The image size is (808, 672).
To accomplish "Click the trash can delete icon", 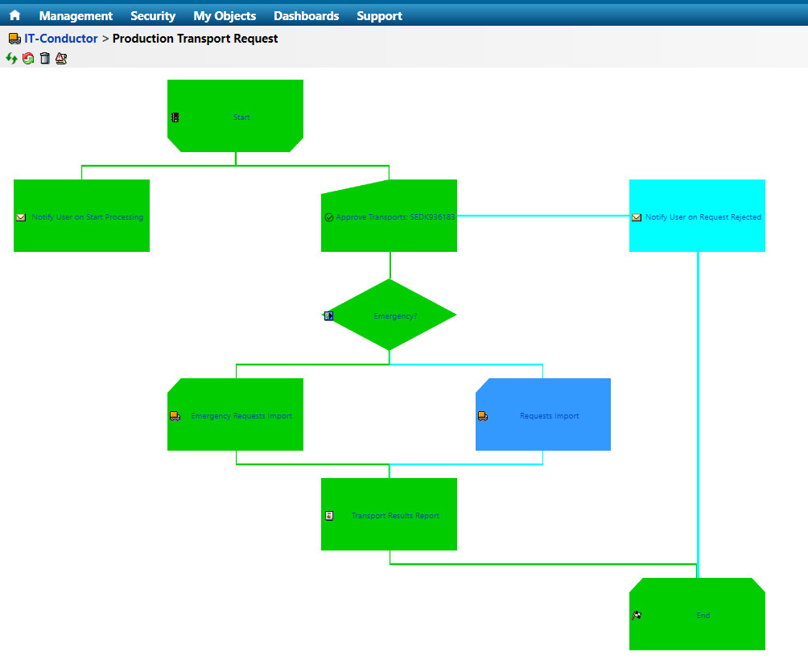I will (x=45, y=58).
